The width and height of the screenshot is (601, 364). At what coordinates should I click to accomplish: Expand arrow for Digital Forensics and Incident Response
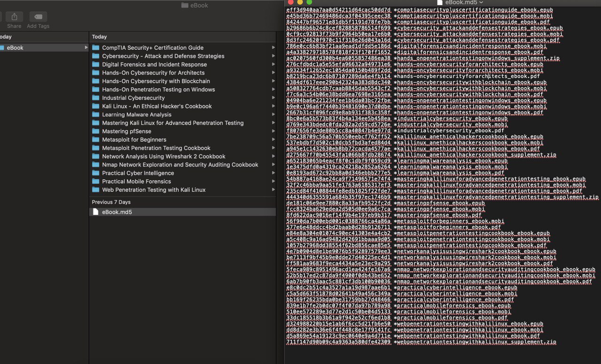pyautogui.click(x=274, y=65)
